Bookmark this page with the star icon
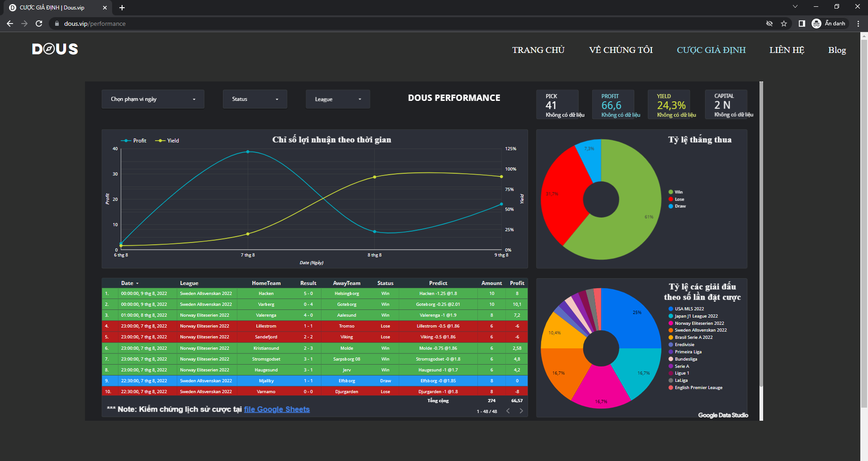The image size is (868, 461). [784, 24]
